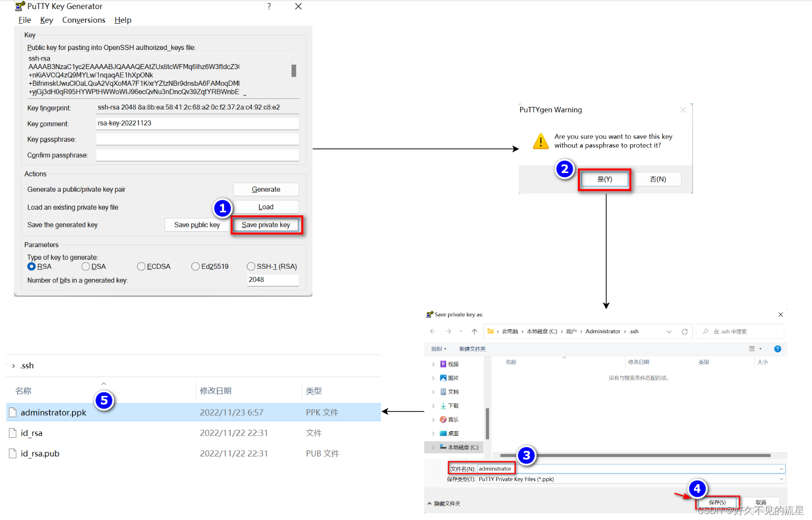Click the Load button
The image size is (812, 520).
click(266, 207)
